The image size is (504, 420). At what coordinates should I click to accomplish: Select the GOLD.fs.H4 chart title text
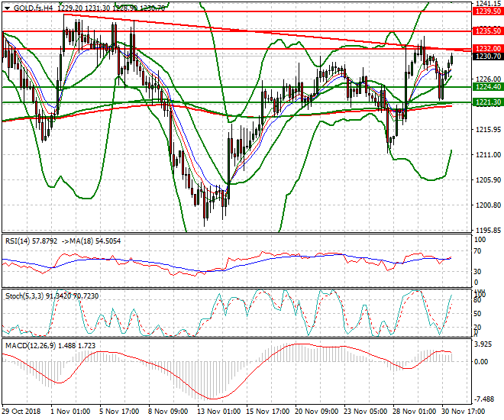pos(33,8)
